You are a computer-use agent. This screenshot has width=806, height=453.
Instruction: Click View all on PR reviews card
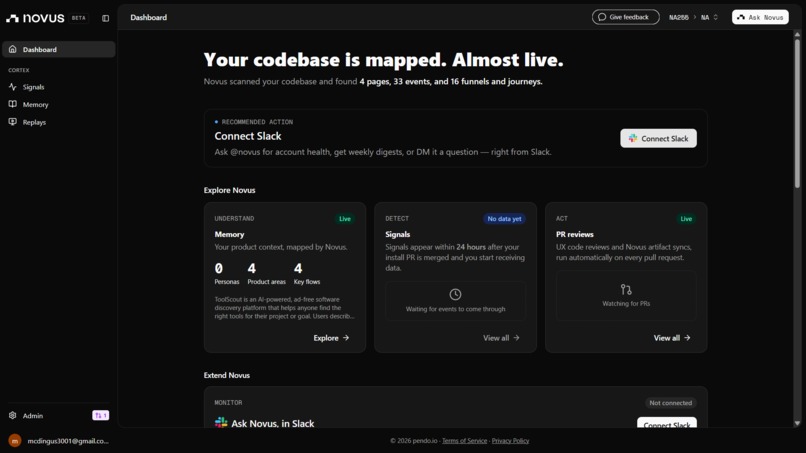click(672, 338)
